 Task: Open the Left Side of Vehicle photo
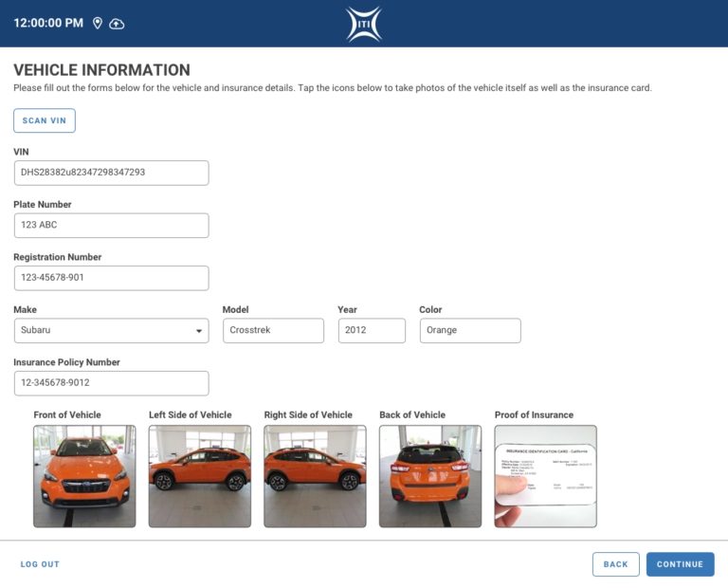pos(200,476)
